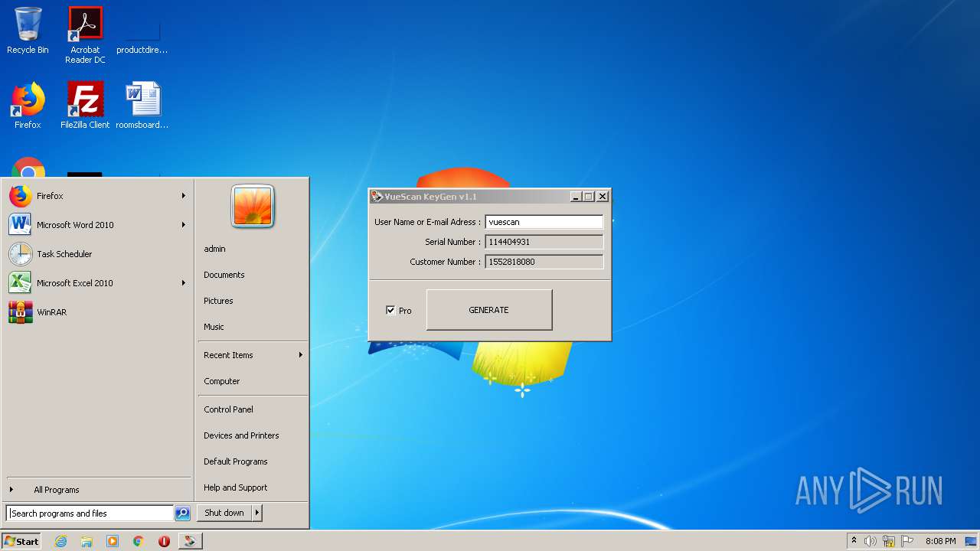Open Pictures from the Start menu
The image size is (980, 551).
click(218, 301)
